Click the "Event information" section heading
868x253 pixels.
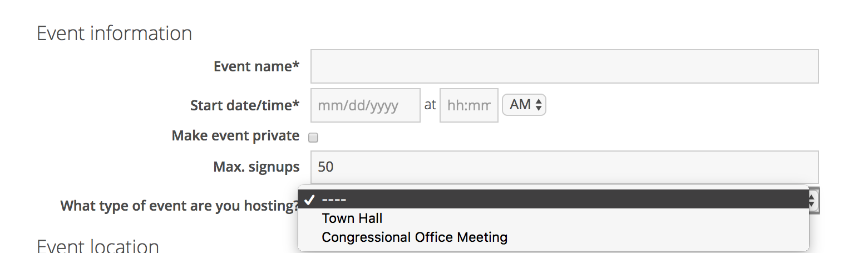tap(114, 33)
